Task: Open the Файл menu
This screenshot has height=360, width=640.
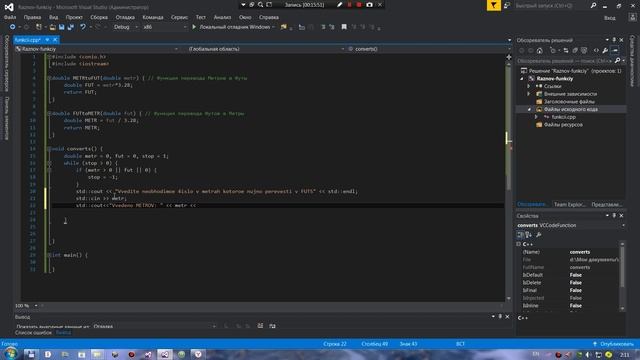Action: point(10,17)
